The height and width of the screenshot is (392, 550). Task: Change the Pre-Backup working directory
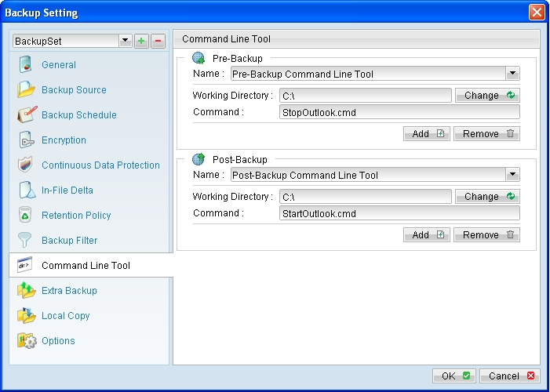coord(487,96)
